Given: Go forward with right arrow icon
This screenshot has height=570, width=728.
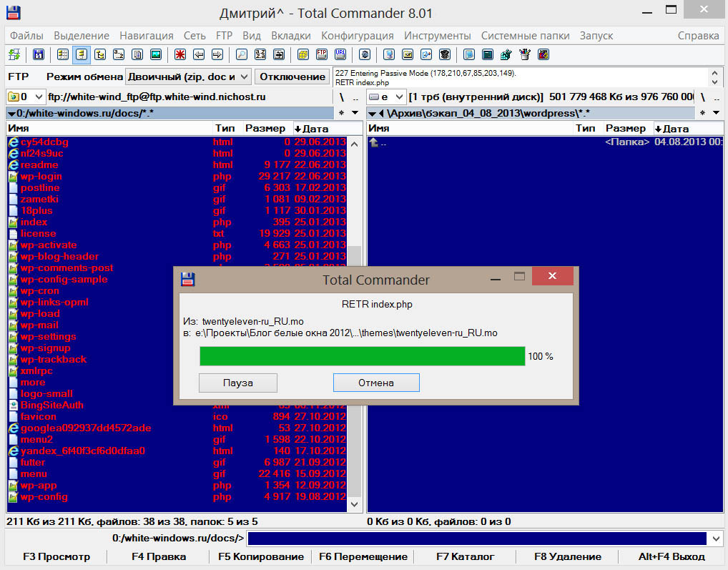Looking at the screenshot, I should tap(217, 55).
